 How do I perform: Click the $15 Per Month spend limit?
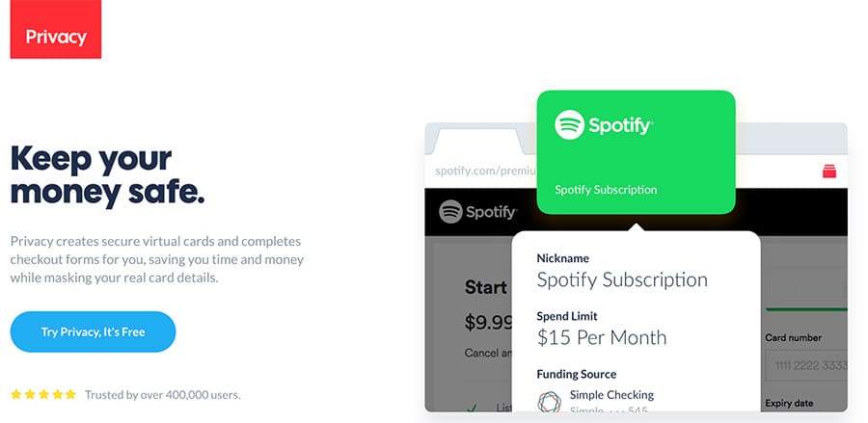602,337
